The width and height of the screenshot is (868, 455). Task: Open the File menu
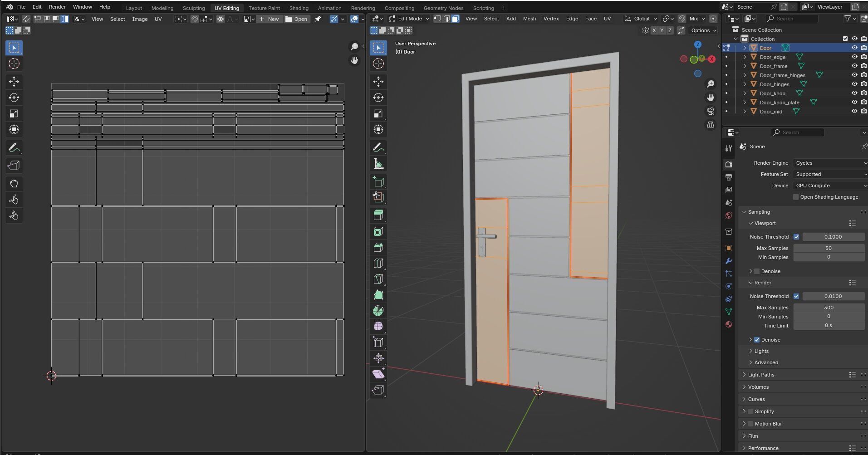[x=21, y=7]
